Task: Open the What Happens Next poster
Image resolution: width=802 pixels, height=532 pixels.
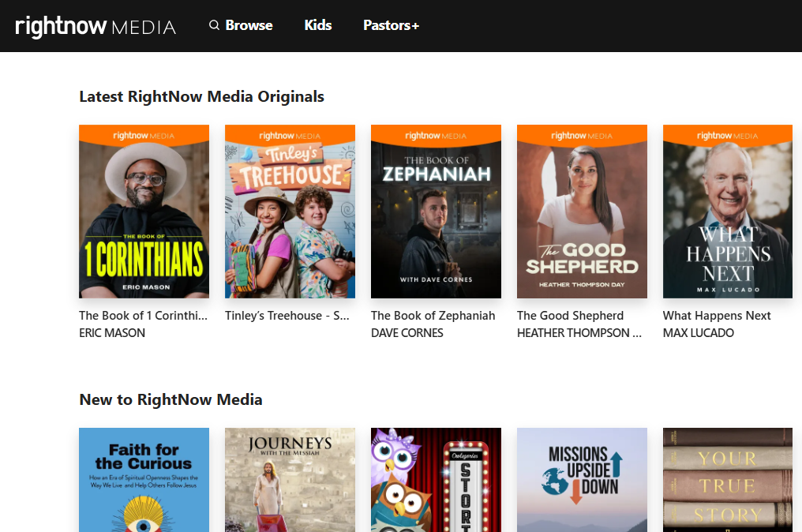Action: click(727, 212)
